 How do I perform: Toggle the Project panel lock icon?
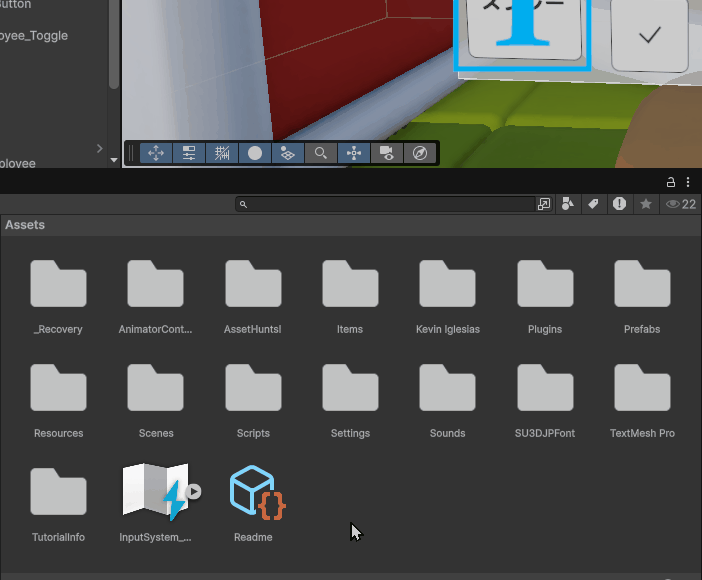click(x=672, y=182)
